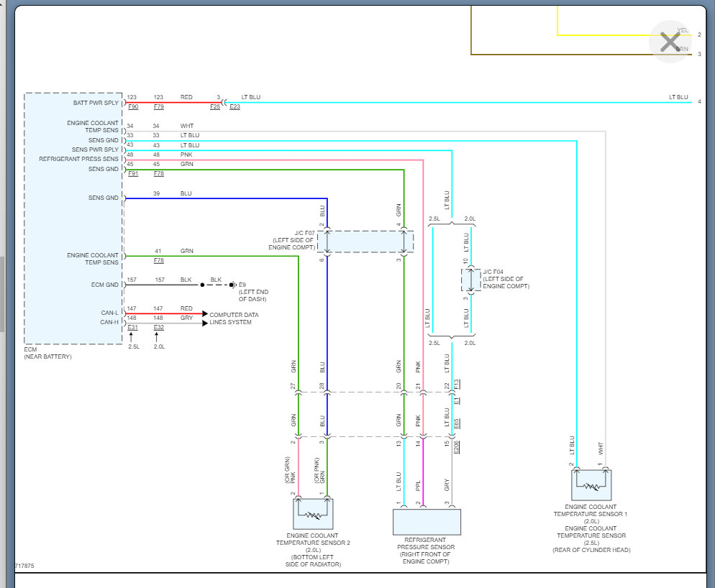Image resolution: width=715 pixels, height=588 pixels.
Task: Click the Coolant Temperature Sensor 2 symbol
Action: click(x=313, y=514)
